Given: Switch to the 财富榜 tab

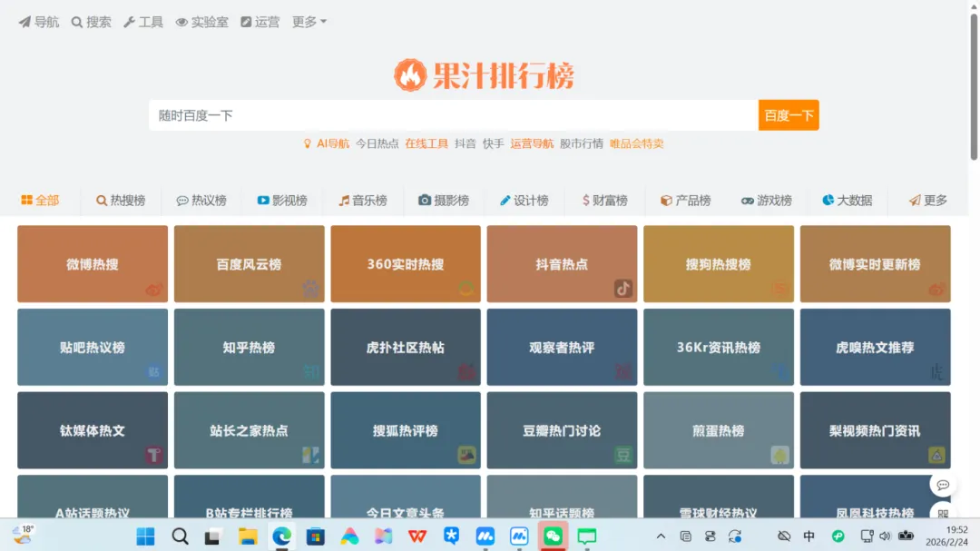Looking at the screenshot, I should (605, 200).
